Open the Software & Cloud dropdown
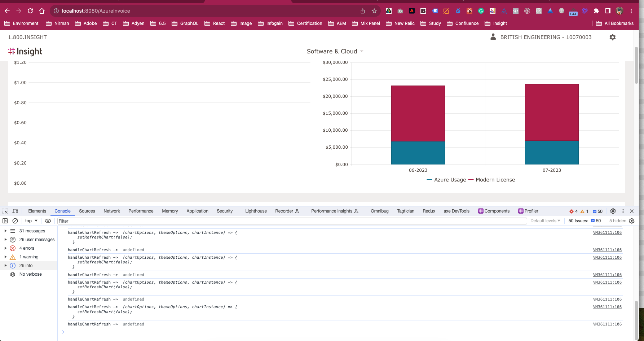Screen dimensions: 644x341 [335, 51]
